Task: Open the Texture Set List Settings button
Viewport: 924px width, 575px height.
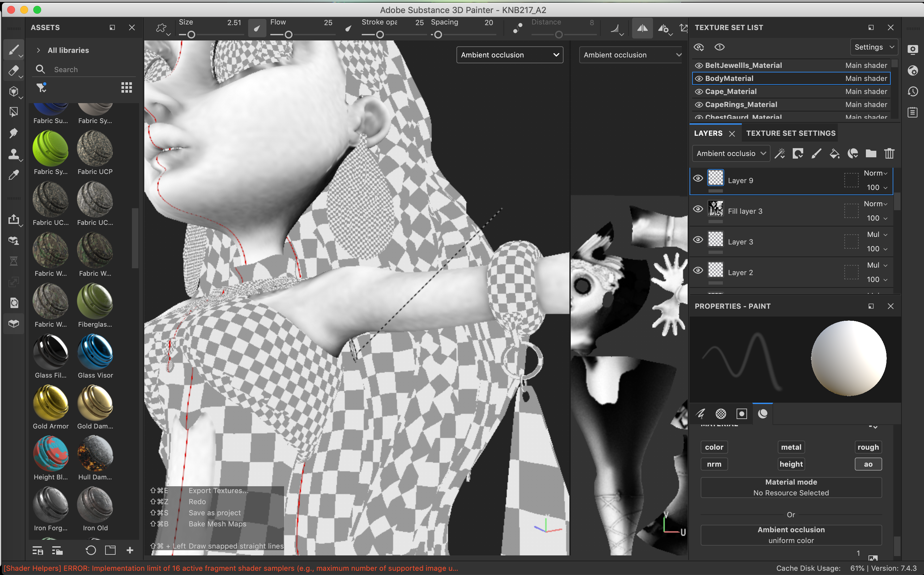Action: (874, 47)
